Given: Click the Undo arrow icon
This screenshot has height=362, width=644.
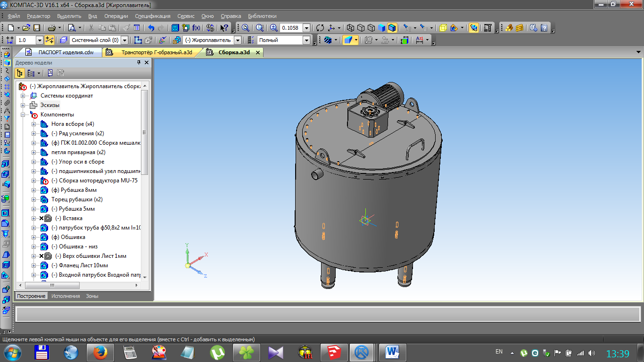Looking at the screenshot, I should pos(151,28).
